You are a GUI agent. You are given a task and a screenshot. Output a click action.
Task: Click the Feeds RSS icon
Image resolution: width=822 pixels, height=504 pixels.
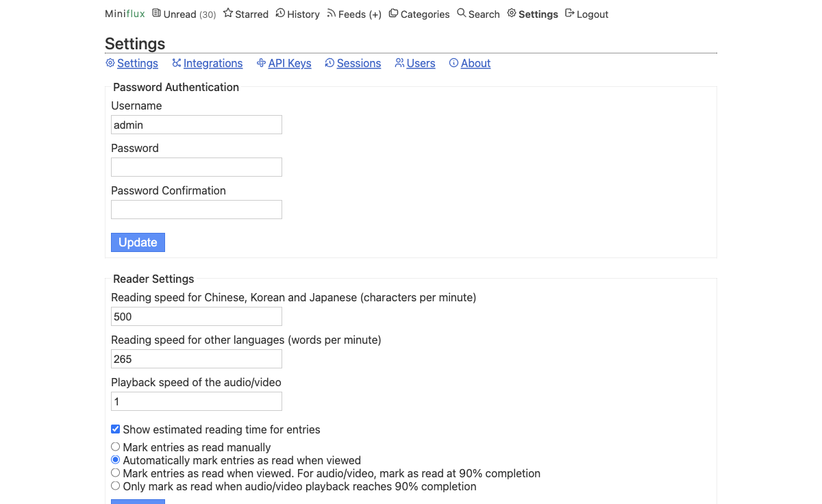332,13
